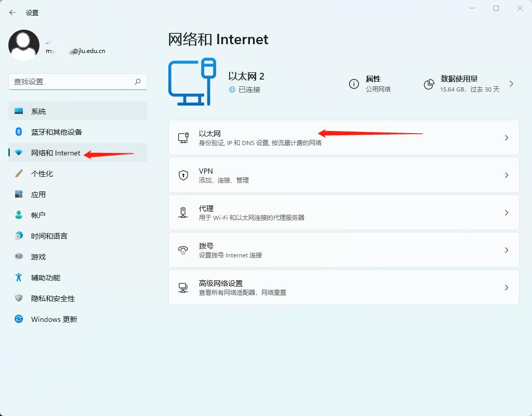Click the back arrow in Settings header
The image size is (532, 416).
pyautogui.click(x=12, y=12)
